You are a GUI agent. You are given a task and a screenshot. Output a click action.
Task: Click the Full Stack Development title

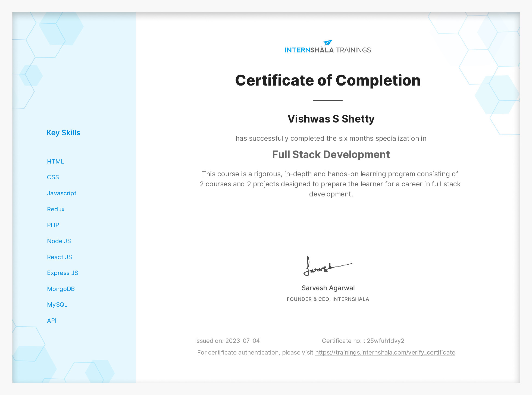(x=331, y=155)
